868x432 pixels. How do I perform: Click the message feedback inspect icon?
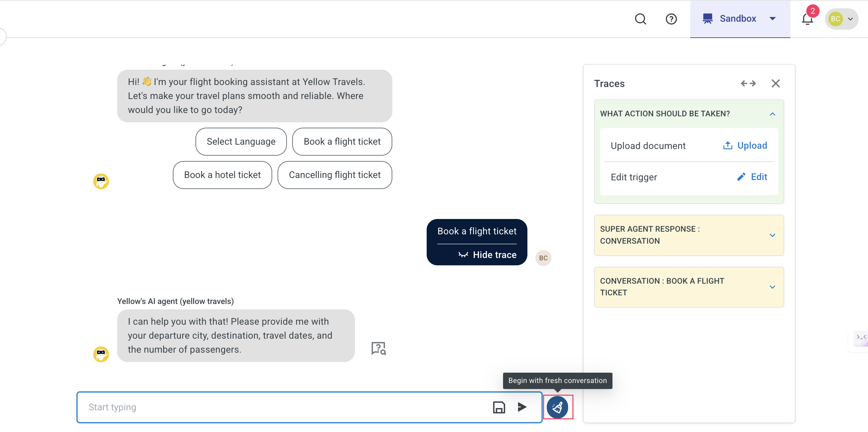tap(378, 348)
